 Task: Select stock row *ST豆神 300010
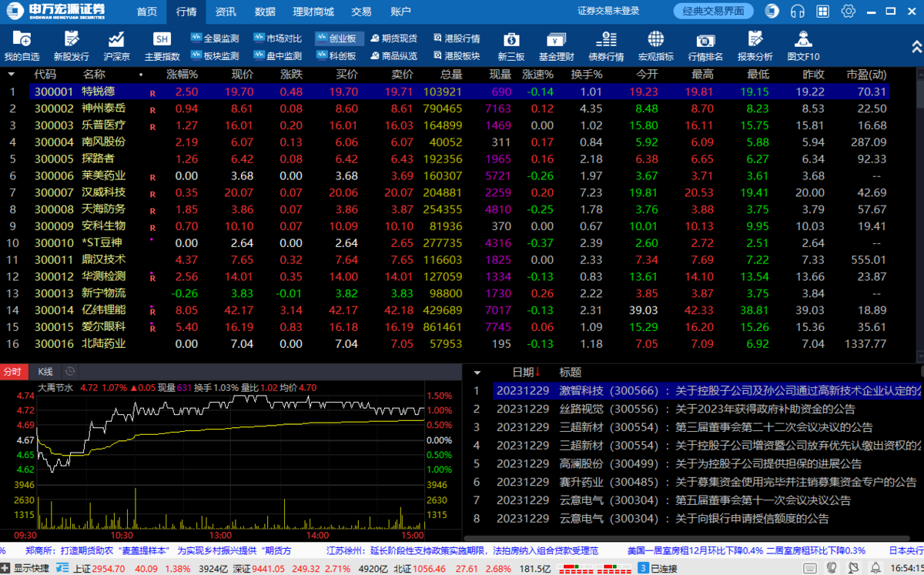[x=458, y=242]
